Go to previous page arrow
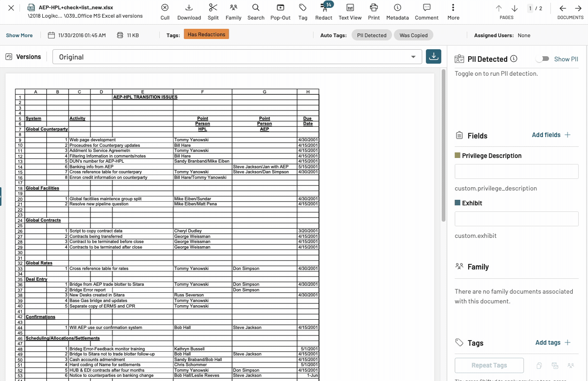This screenshot has height=381, width=588. pos(499,8)
